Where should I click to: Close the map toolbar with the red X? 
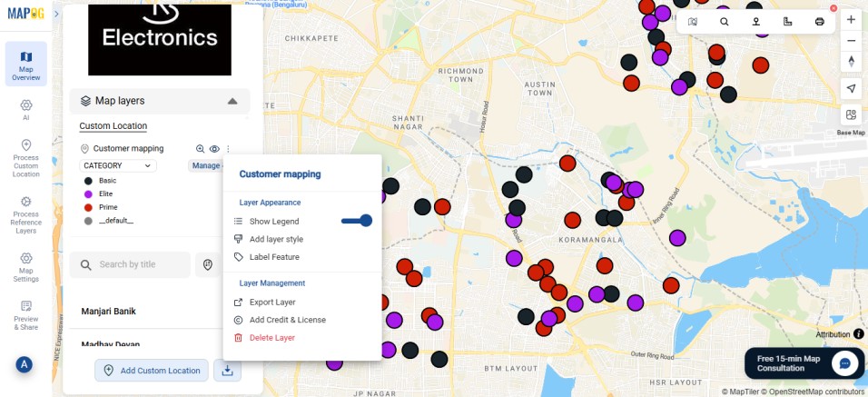833,8
